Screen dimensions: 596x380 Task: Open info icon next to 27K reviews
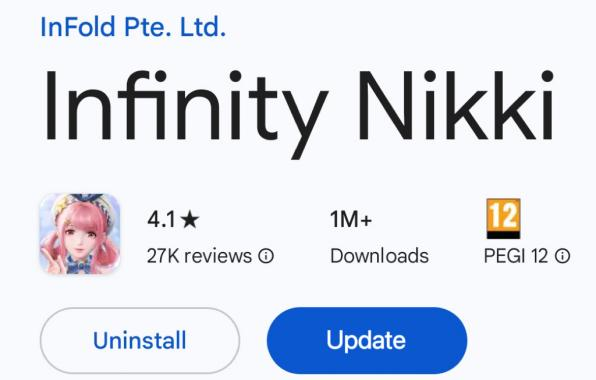coord(266,256)
